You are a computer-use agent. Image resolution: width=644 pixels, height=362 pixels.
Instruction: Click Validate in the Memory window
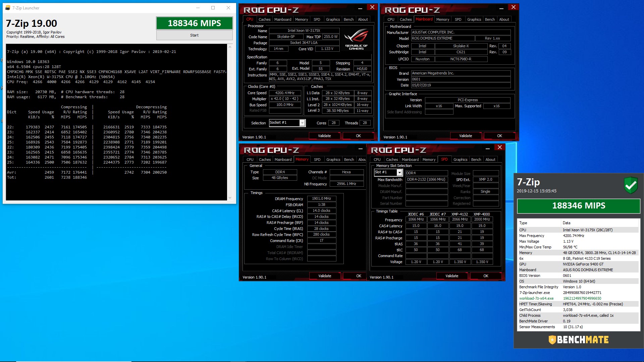click(325, 276)
